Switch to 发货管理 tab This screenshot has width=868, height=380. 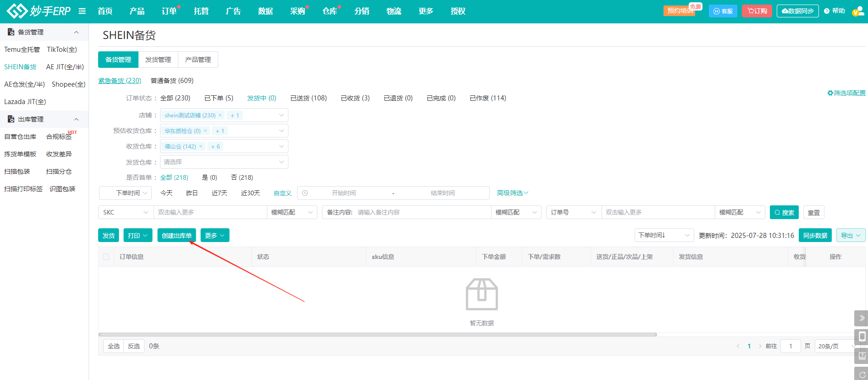click(158, 60)
